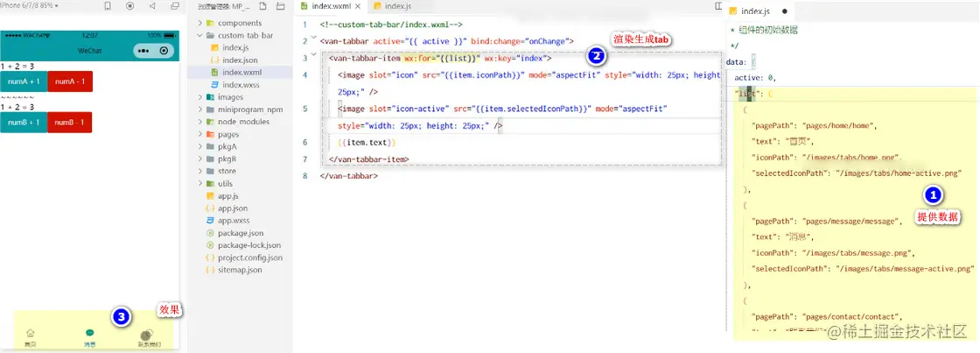Screen dimensions: 980x353
Task: Open package-lock.json in the file tree
Action: point(249,245)
